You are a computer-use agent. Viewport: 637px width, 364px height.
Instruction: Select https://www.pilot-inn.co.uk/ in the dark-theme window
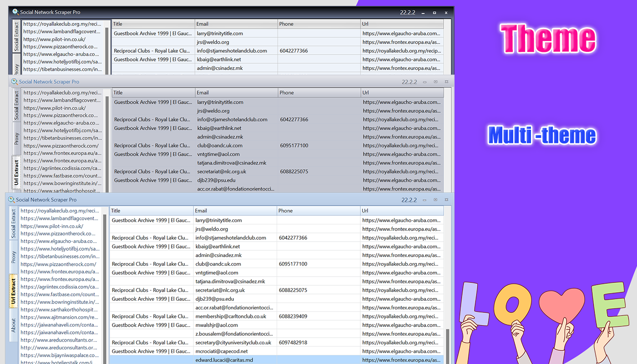tap(55, 39)
